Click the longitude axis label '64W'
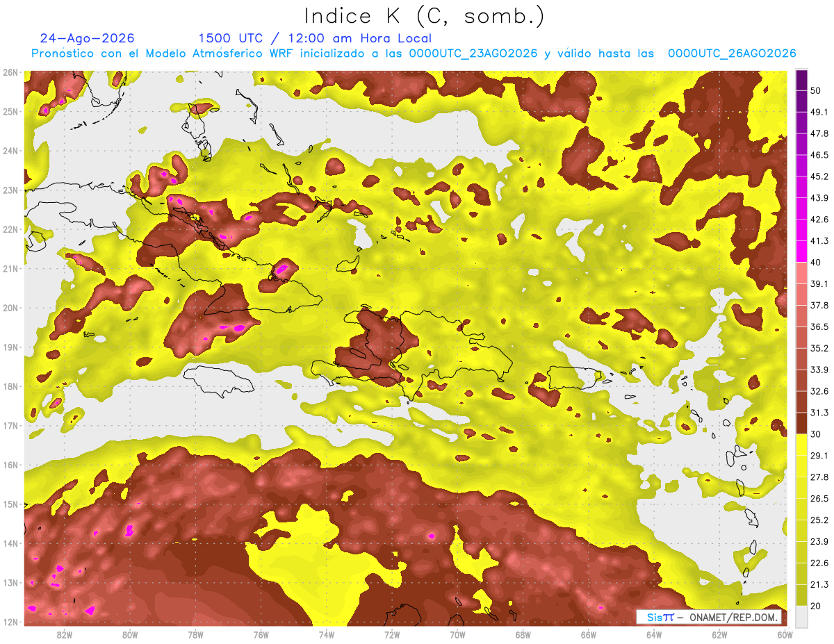The height and width of the screenshot is (644, 834). tap(654, 634)
